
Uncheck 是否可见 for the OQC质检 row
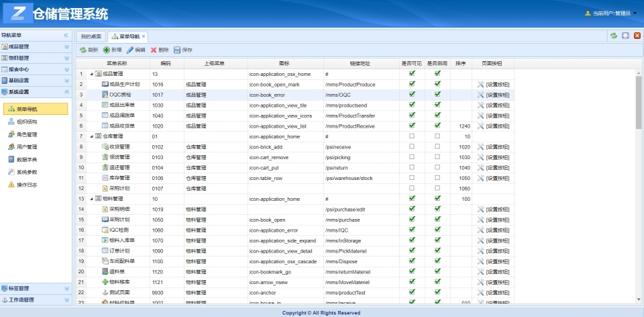click(x=412, y=95)
